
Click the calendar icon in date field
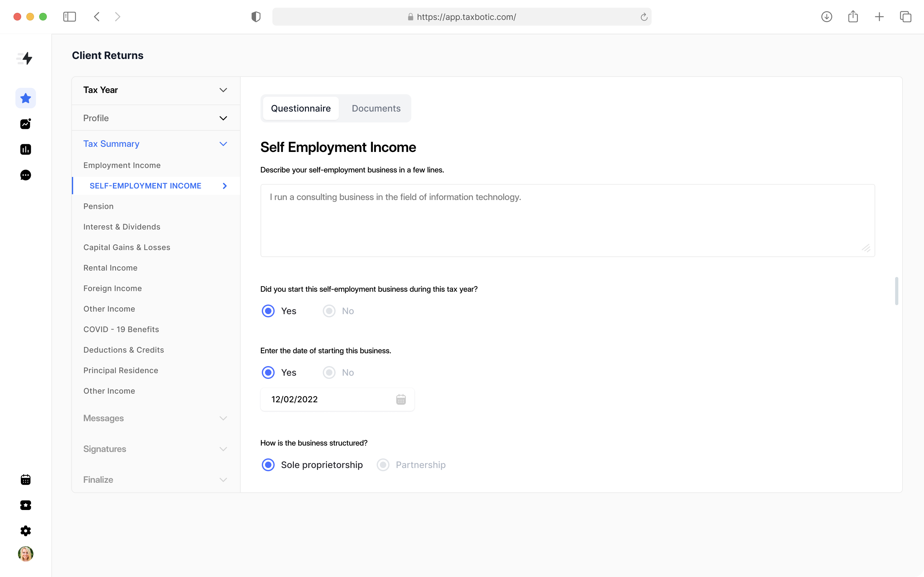[400, 399]
